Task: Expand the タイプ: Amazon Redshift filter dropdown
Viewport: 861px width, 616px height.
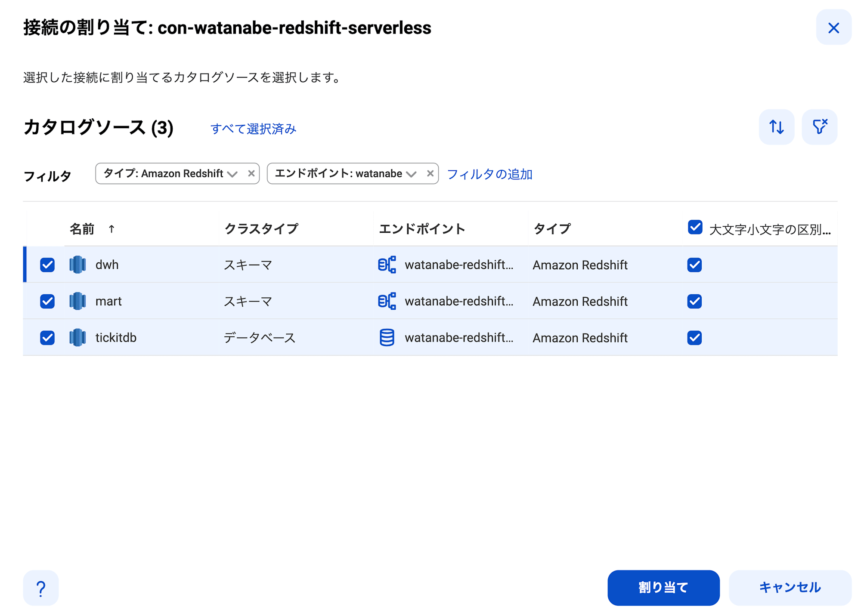Action: (x=232, y=174)
